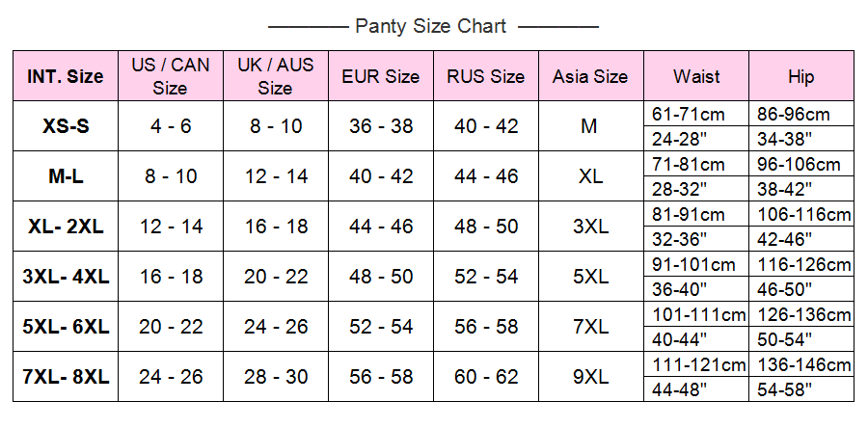
Task: Click the M-L size row label
Action: pyautogui.click(x=66, y=175)
